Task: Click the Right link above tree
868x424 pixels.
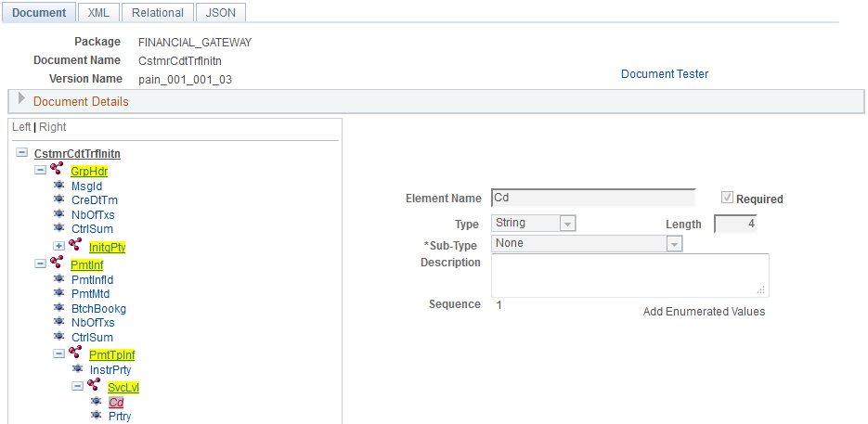Action: click(x=53, y=127)
